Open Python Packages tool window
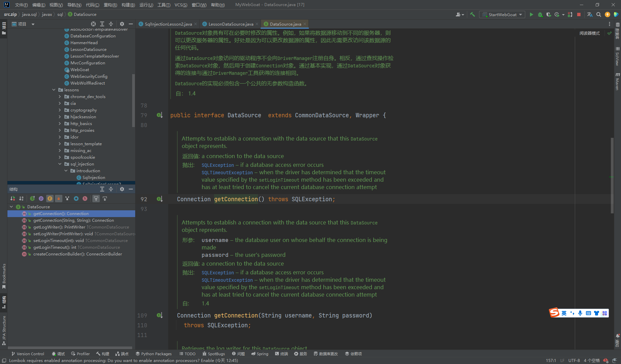This screenshot has width=621, height=364. coord(153,354)
